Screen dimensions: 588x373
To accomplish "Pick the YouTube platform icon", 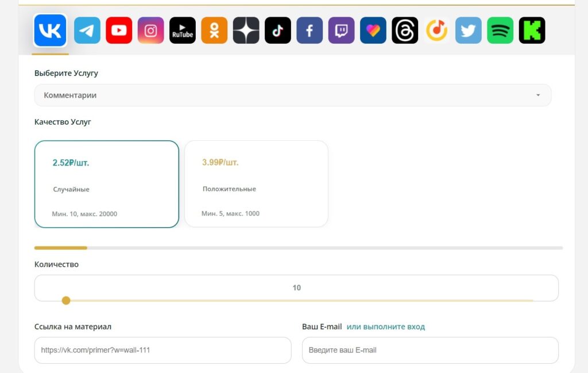I will tap(119, 30).
